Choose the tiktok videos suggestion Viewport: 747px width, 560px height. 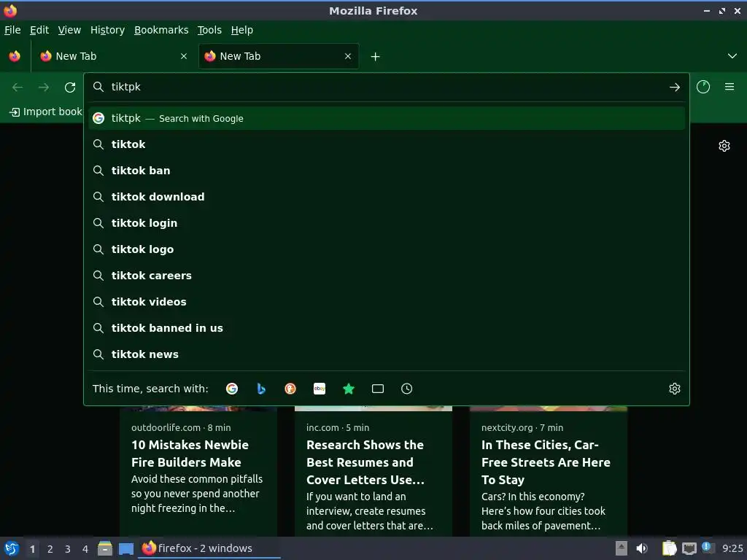coord(387,301)
